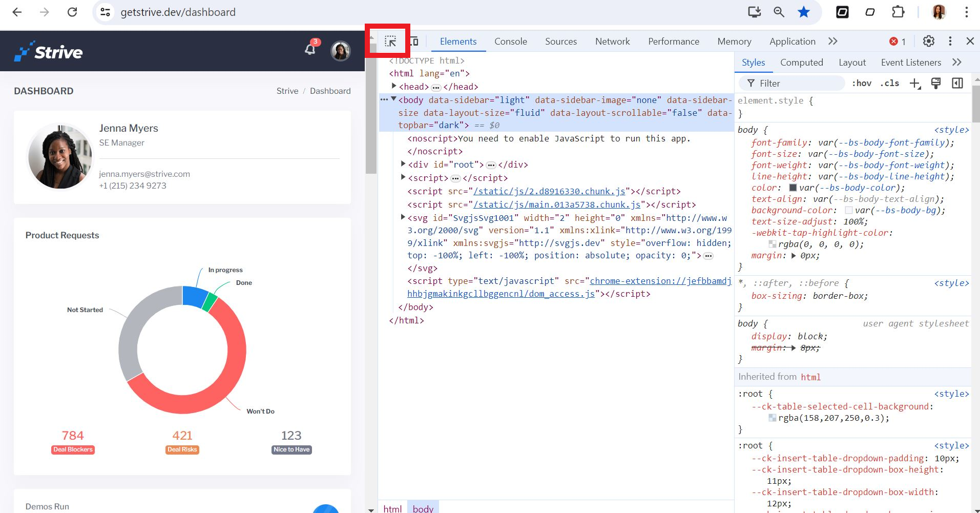Expand the svg SvgjsSvg1001 node
This screenshot has height=513, width=980.
(x=403, y=217)
